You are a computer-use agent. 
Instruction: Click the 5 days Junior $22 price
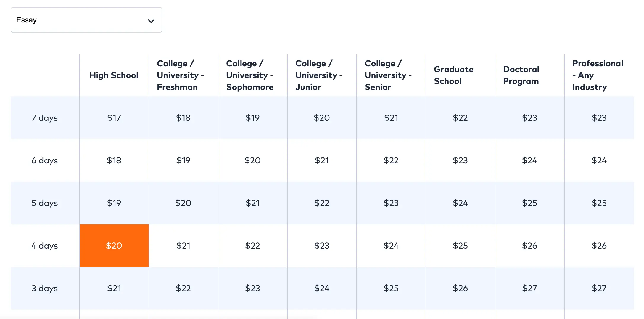click(x=322, y=203)
